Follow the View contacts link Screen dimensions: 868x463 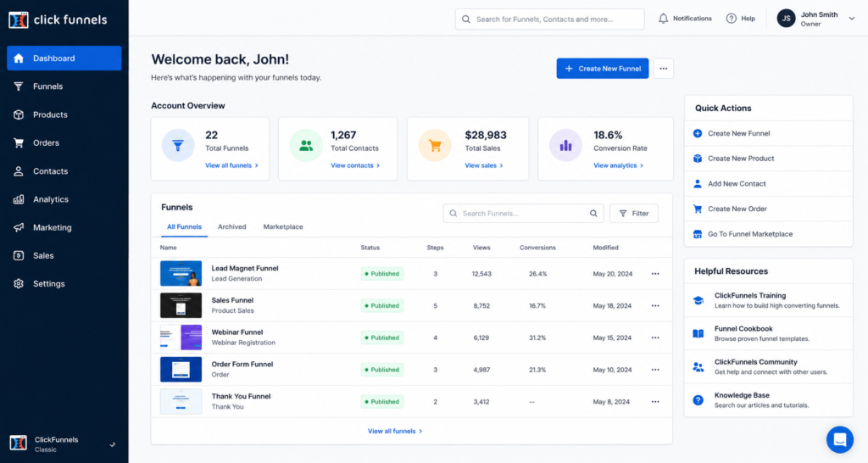pos(355,165)
